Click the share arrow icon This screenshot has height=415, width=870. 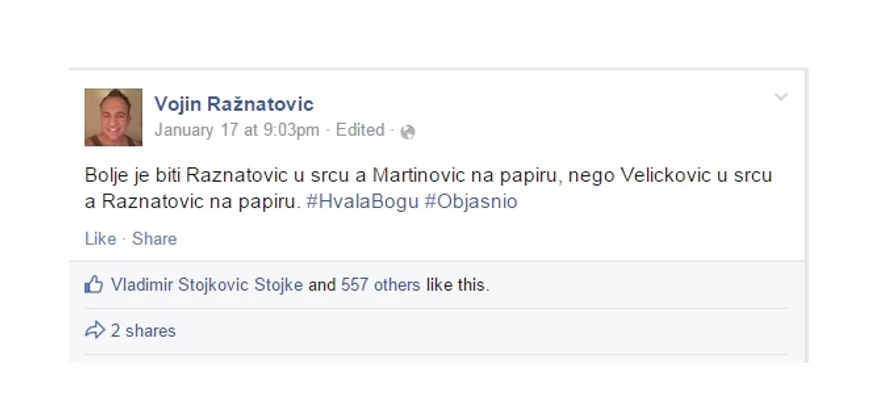pos(94,330)
